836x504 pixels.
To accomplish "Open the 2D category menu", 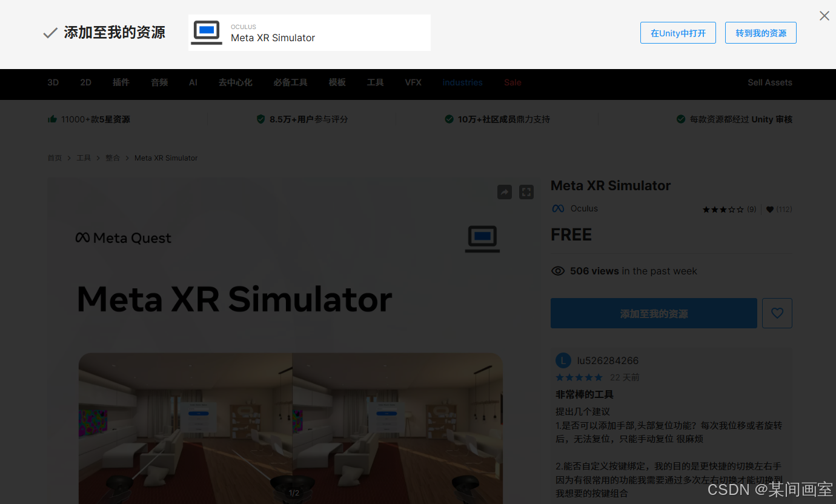I will click(x=86, y=82).
